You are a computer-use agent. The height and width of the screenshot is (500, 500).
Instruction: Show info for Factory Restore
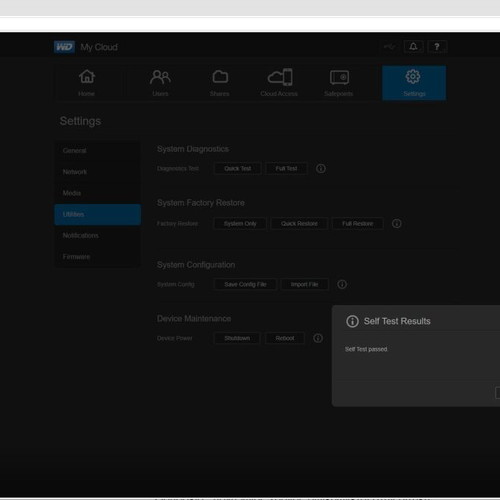pos(396,224)
